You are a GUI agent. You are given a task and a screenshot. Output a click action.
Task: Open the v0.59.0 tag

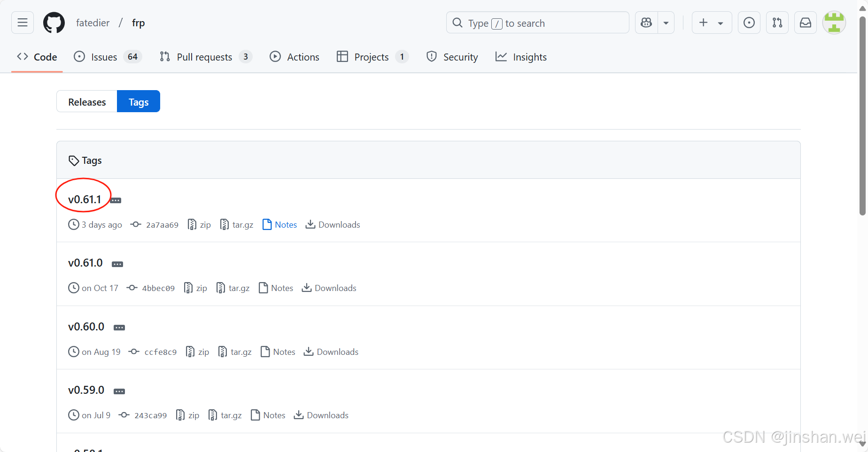click(86, 390)
